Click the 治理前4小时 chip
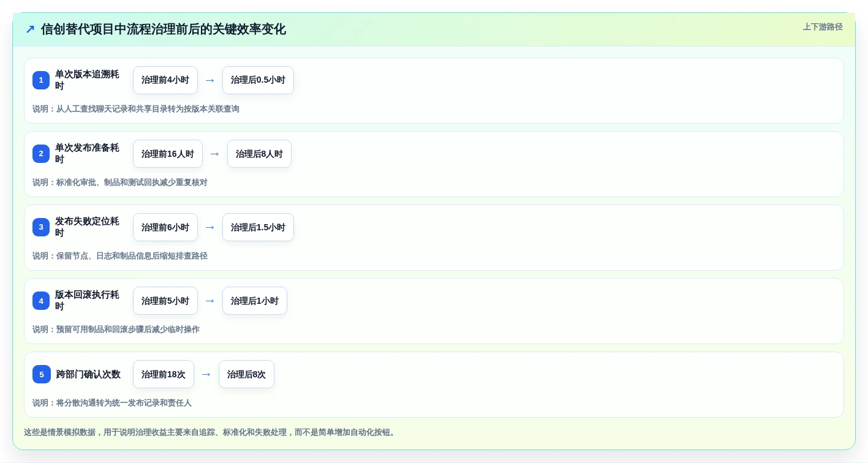This screenshot has height=463, width=868. click(165, 80)
